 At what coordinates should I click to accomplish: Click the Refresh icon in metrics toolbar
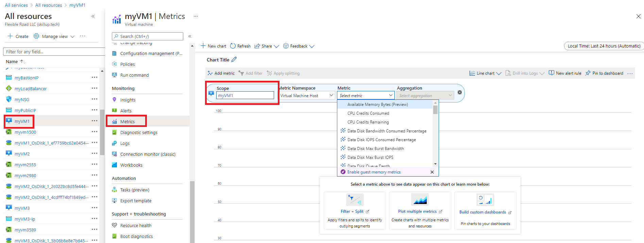click(x=233, y=46)
